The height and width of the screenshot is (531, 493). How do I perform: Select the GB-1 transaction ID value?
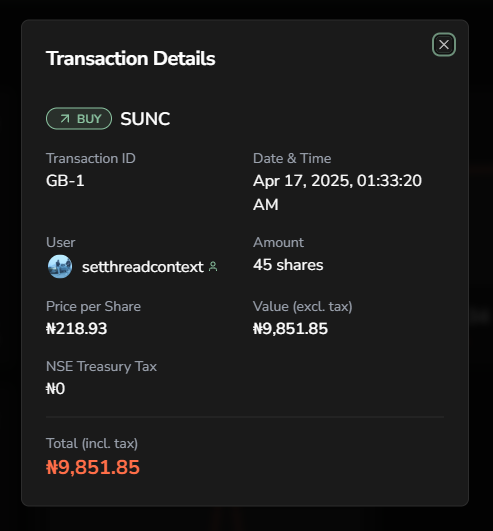(x=65, y=180)
